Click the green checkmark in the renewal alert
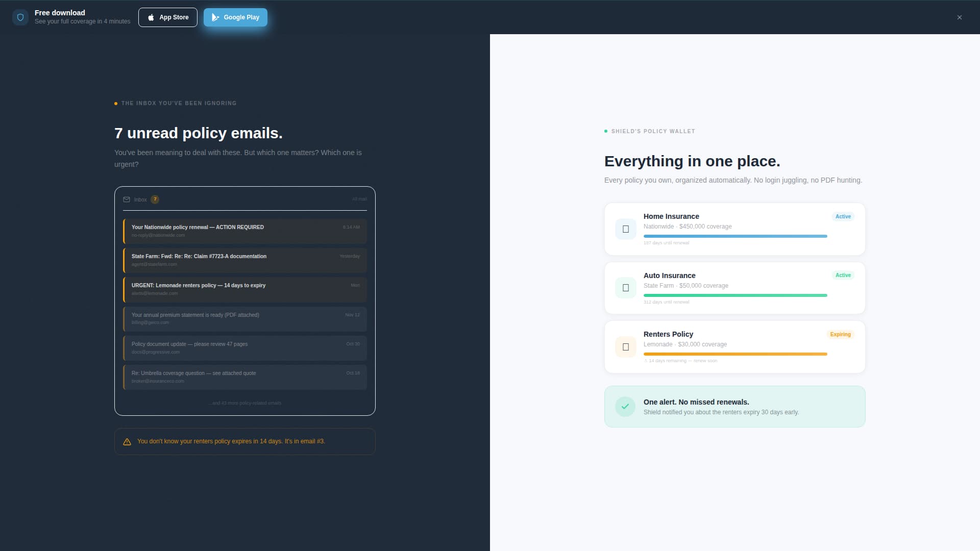The image size is (980, 551). (625, 406)
